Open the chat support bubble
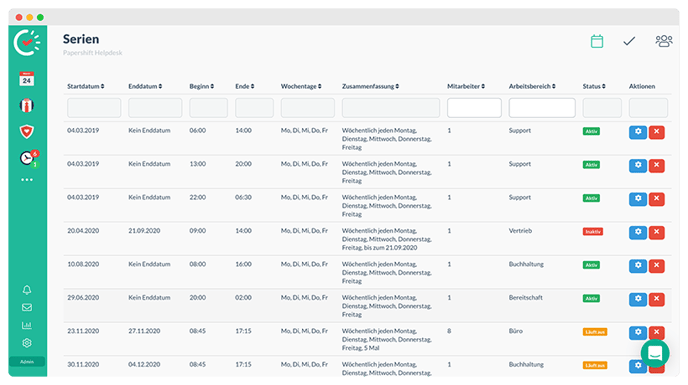The width and height of the screenshot is (688, 385). [x=655, y=353]
